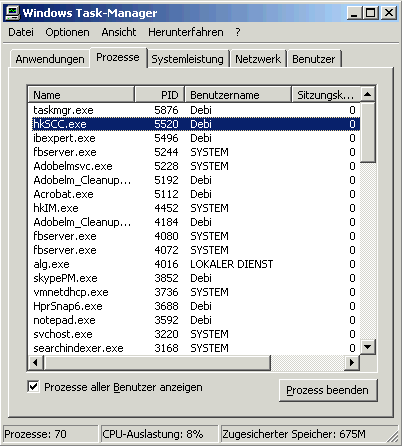Toggle 'Prozesse aller Benutzer anzeigen' checkbox

[x=33, y=387]
